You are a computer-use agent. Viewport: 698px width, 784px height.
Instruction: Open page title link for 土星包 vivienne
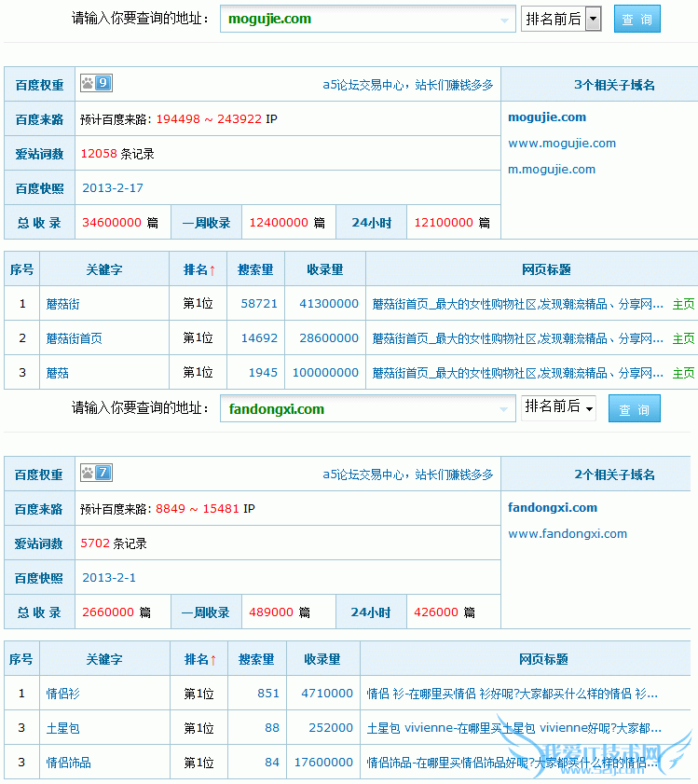514,728
